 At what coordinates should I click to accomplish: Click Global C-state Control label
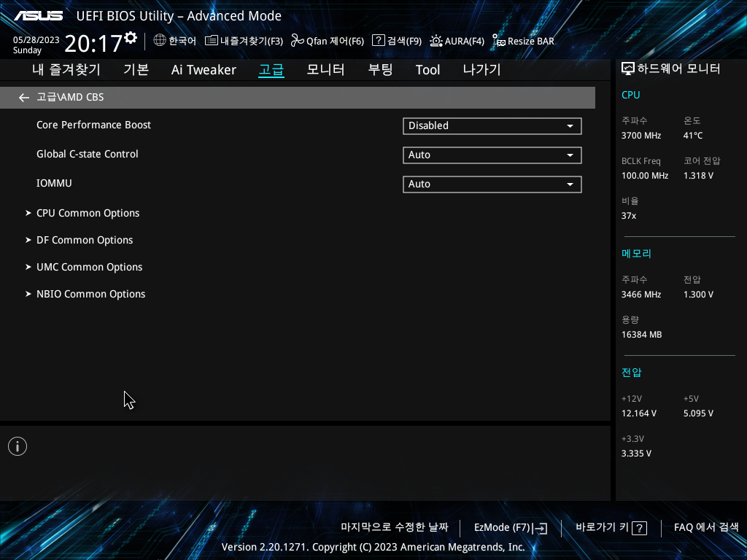click(x=88, y=154)
